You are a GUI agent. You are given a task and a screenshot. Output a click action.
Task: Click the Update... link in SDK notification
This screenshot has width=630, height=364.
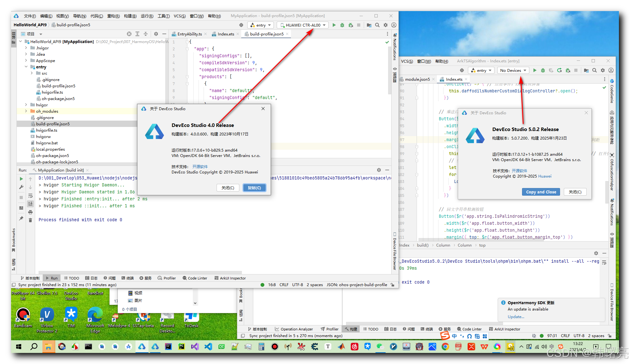click(516, 317)
